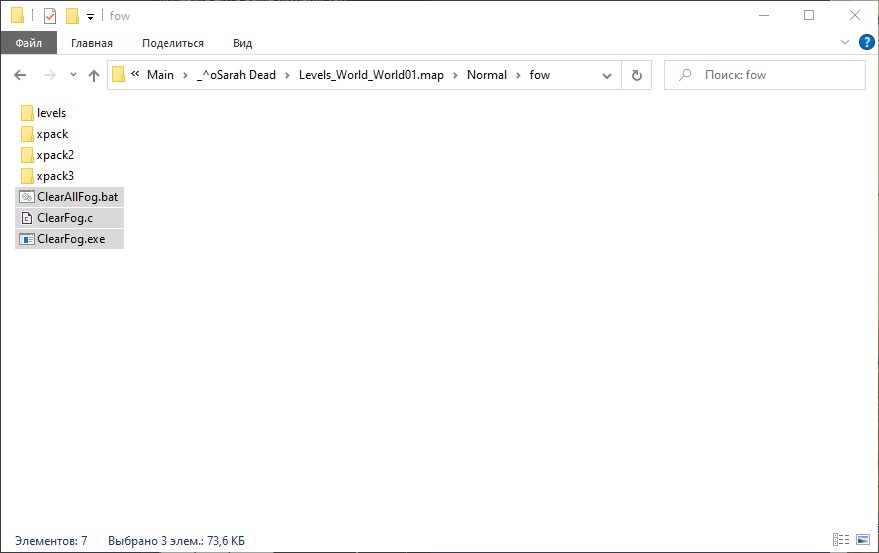Select the ClearAllFog.bat file

pyautogui.click(x=76, y=197)
